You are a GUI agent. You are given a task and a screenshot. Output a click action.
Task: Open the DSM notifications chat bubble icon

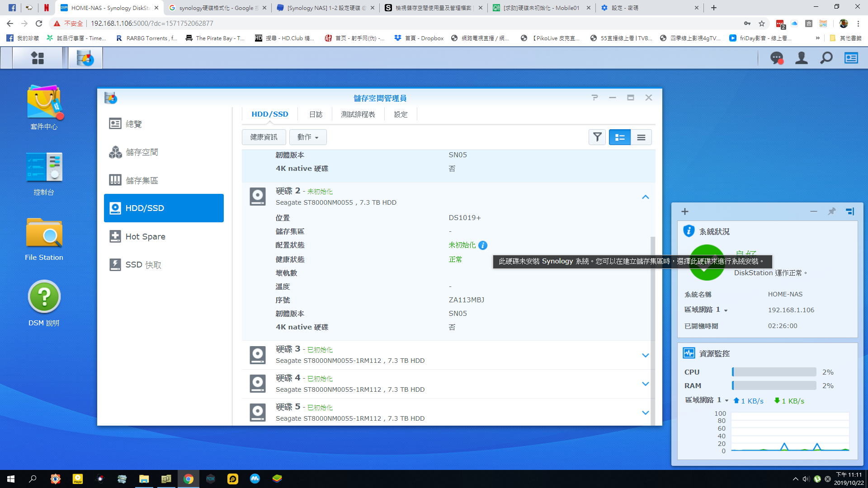coord(777,58)
